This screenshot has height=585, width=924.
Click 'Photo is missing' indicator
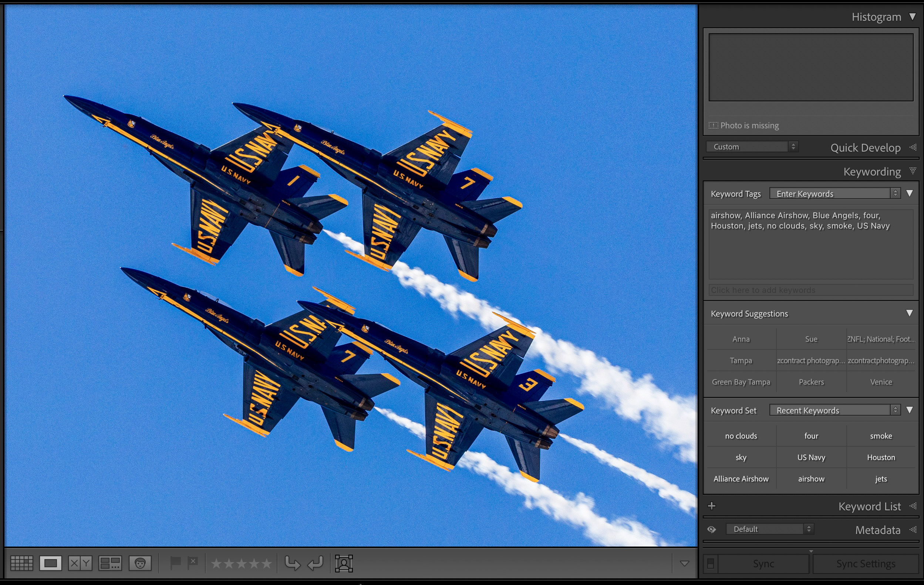click(x=743, y=125)
